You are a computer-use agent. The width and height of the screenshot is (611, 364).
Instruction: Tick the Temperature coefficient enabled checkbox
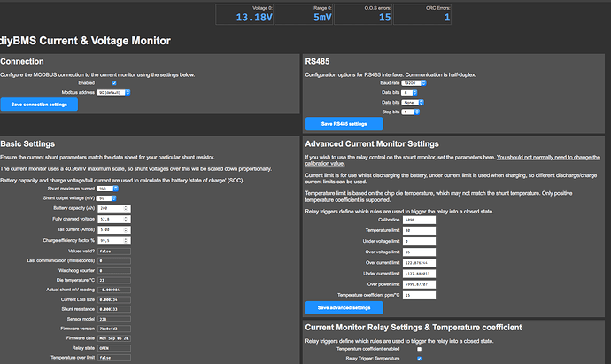419,349
